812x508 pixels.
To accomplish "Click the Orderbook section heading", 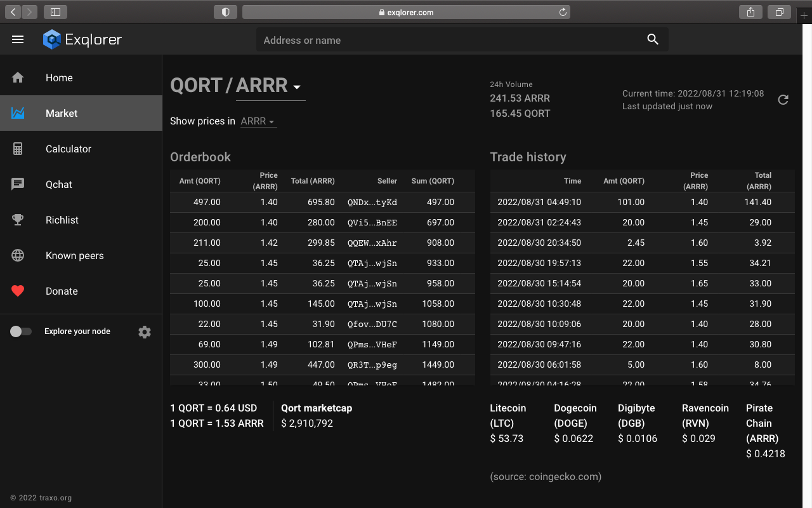I will click(x=200, y=157).
